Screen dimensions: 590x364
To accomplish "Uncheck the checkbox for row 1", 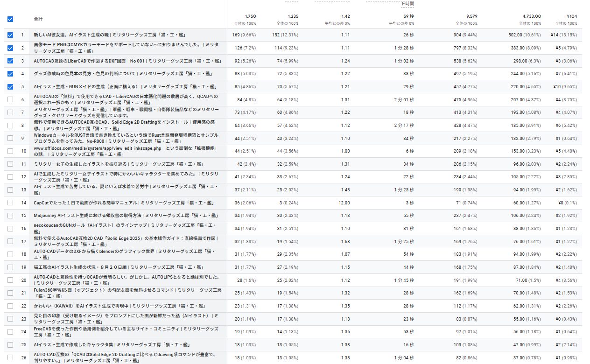I will pos(10,35).
